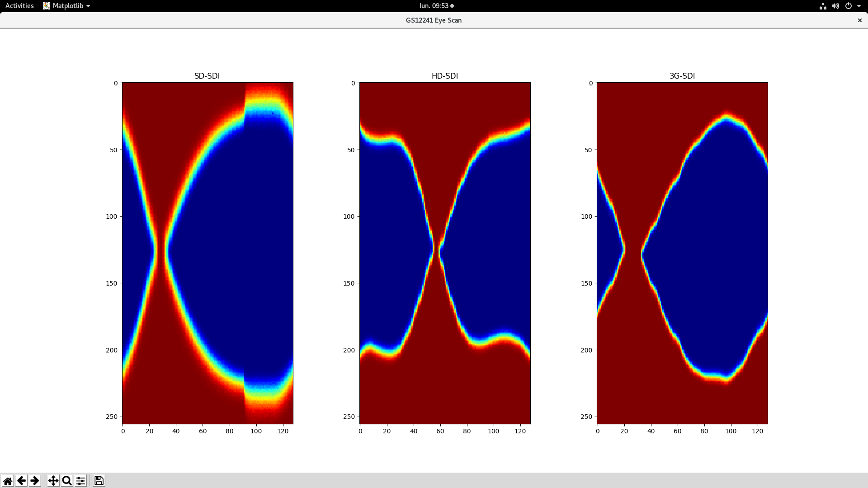Expand the system menu arrow

(859, 6)
